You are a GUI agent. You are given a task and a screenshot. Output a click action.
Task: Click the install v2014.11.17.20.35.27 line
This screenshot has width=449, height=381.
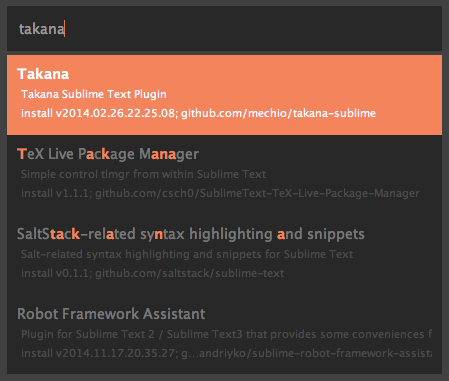coord(226,353)
